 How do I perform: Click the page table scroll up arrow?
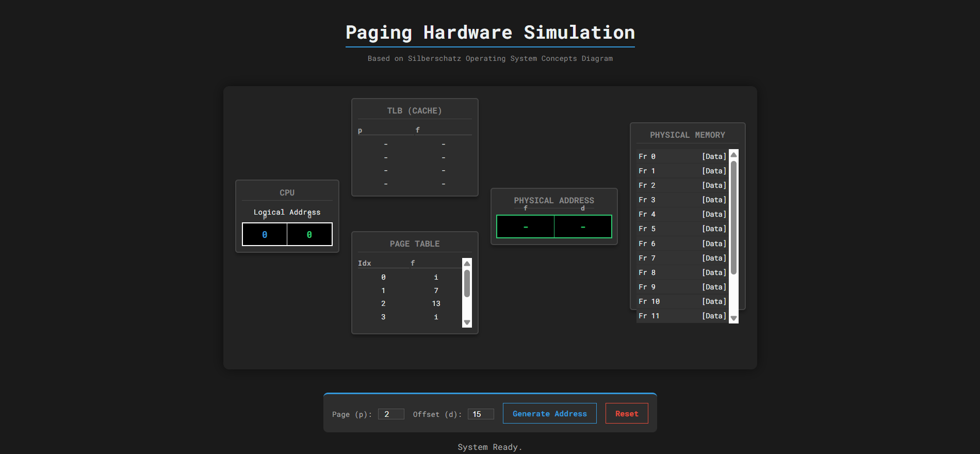point(467,264)
